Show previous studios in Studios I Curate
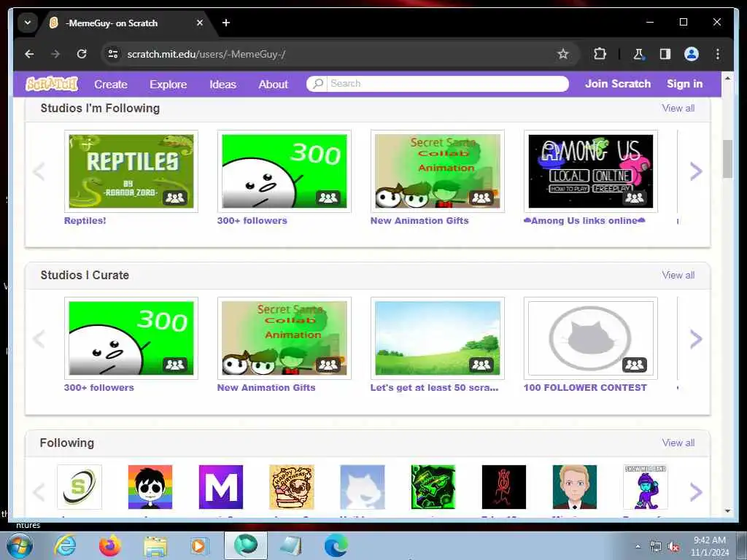 point(39,338)
